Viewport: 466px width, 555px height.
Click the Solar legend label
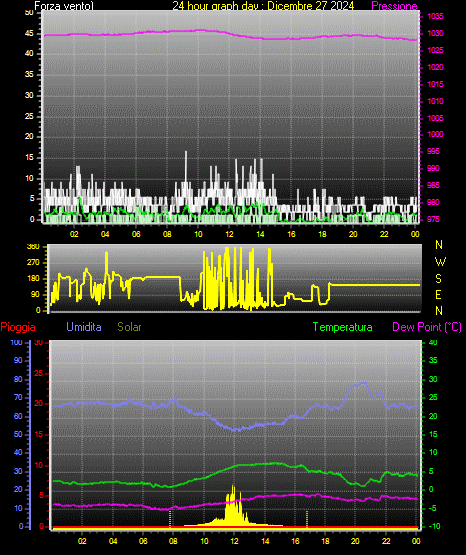[x=130, y=327]
